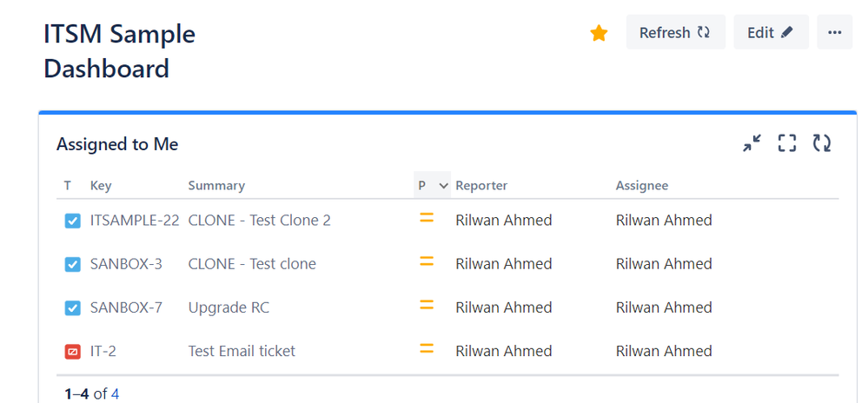Sort by the Key column header

click(101, 186)
